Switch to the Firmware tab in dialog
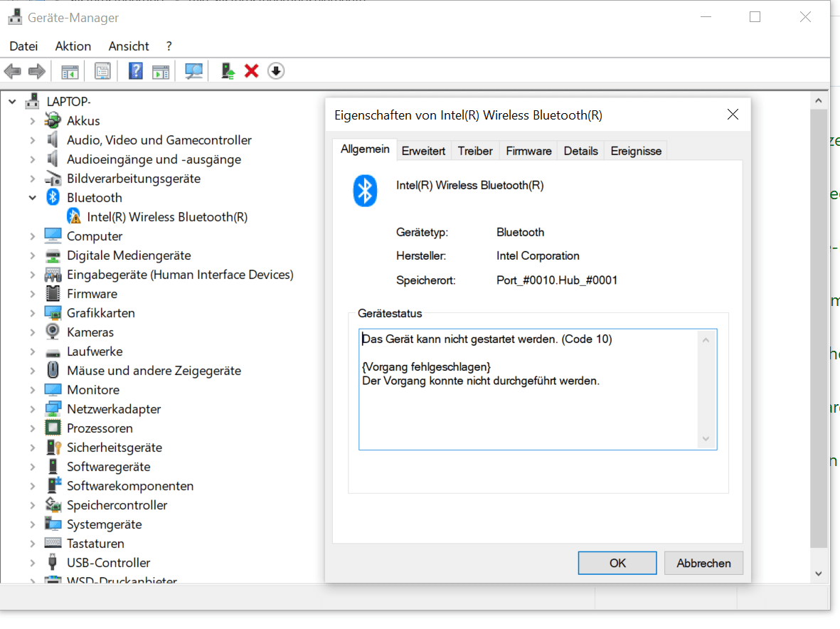Image resolution: width=840 pixels, height=629 pixels. pyautogui.click(x=528, y=151)
